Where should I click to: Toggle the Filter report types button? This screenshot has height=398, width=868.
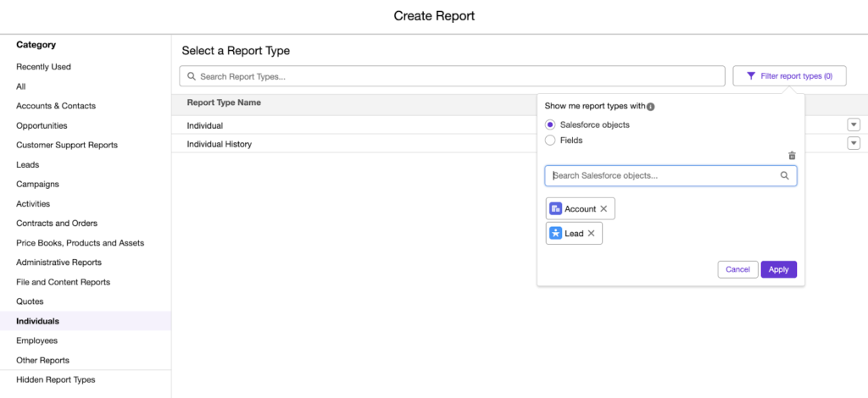[789, 76]
